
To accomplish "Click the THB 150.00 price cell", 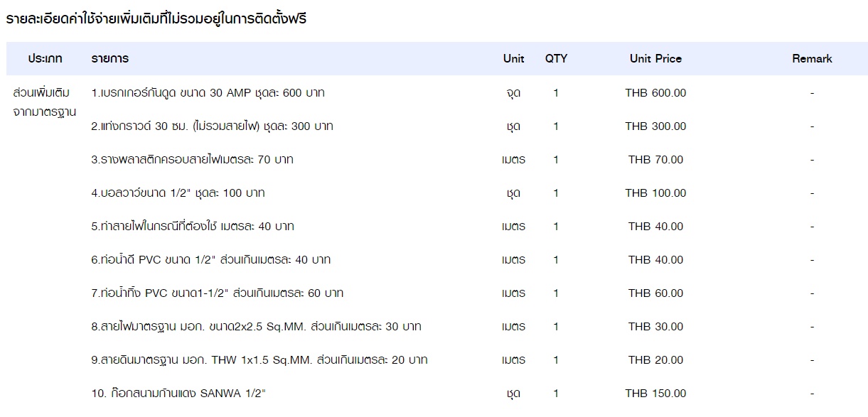I will click(x=655, y=394).
